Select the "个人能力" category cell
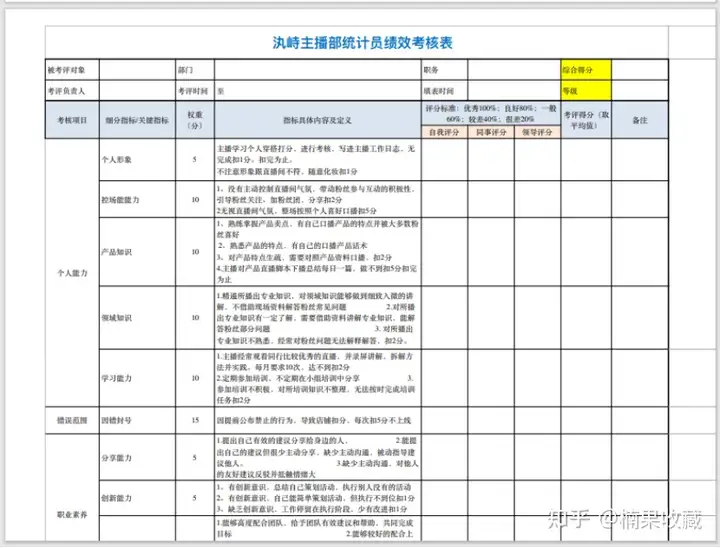 [72, 273]
